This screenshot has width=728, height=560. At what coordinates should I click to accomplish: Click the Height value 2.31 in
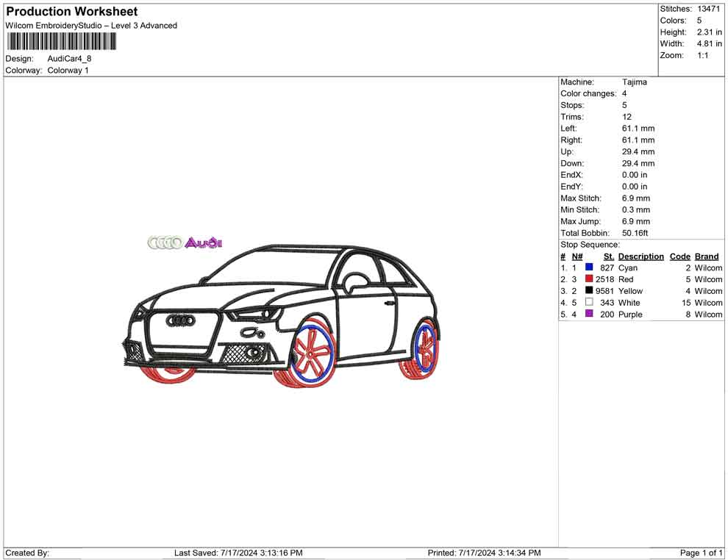tap(709, 32)
